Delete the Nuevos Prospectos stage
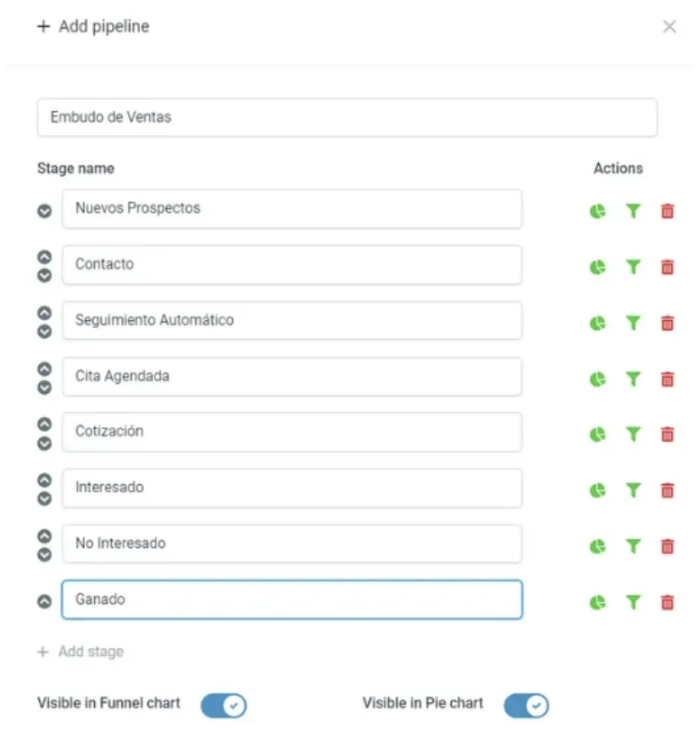The width and height of the screenshot is (700, 754). click(x=667, y=211)
